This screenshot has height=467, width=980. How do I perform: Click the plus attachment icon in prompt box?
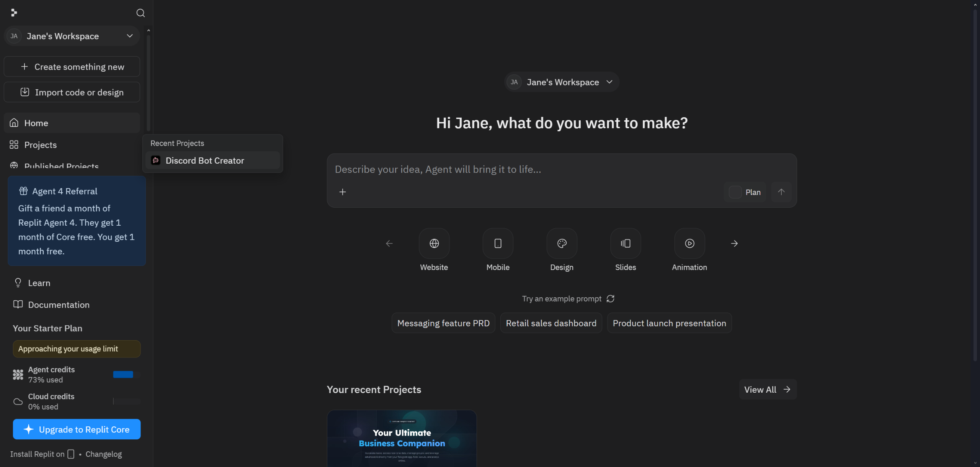342,192
